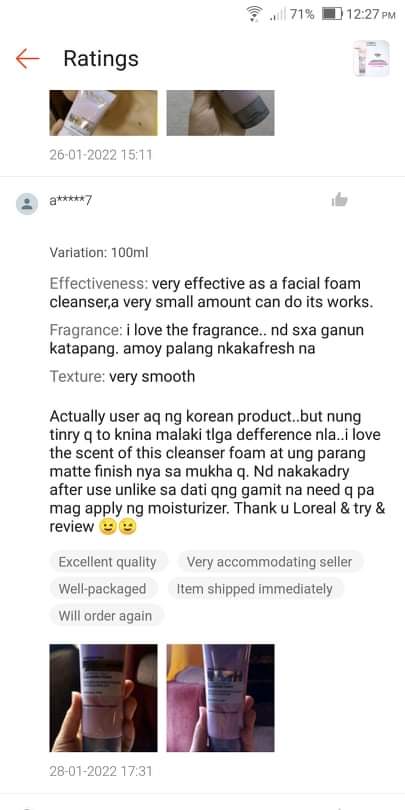View the left cleanser tube photo
405x810 pixels.
(103, 698)
